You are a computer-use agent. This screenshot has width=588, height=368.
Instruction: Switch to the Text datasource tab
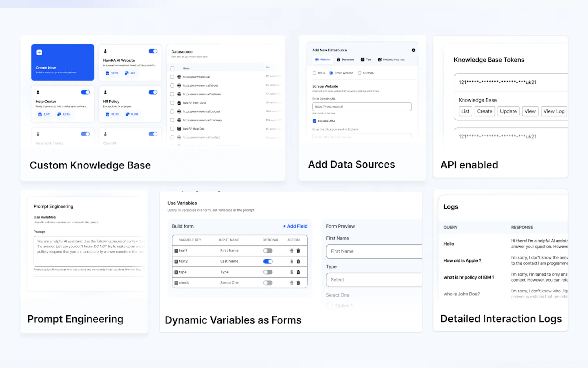[366, 60]
